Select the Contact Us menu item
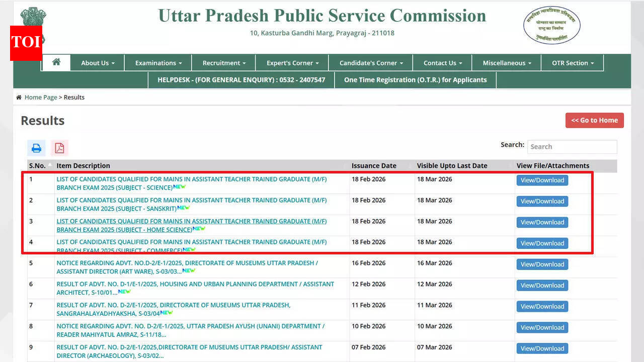644x362 pixels. (x=442, y=62)
